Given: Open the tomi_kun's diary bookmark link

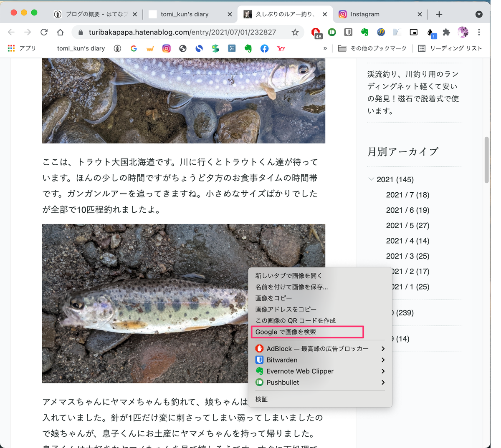Looking at the screenshot, I should [x=81, y=48].
